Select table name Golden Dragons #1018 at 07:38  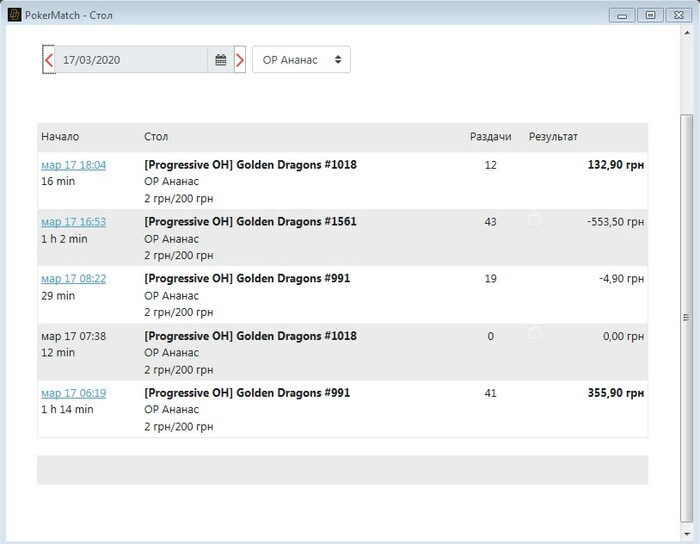[250, 336]
